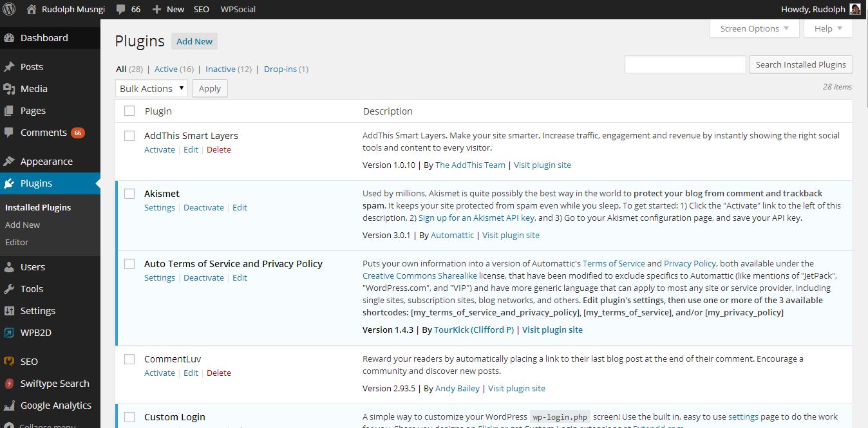Open the WPSocial admin bar menu
The image size is (868, 428).
(x=238, y=9)
